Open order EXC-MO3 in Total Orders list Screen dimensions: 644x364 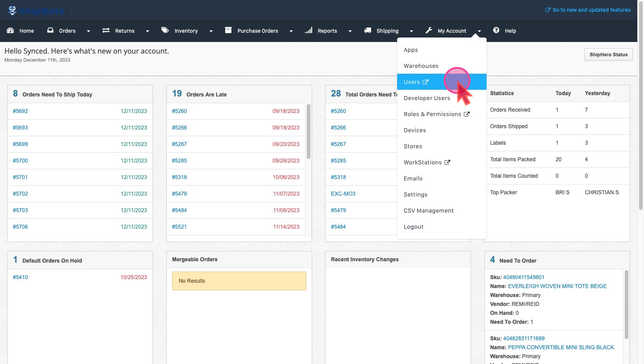[x=343, y=194]
